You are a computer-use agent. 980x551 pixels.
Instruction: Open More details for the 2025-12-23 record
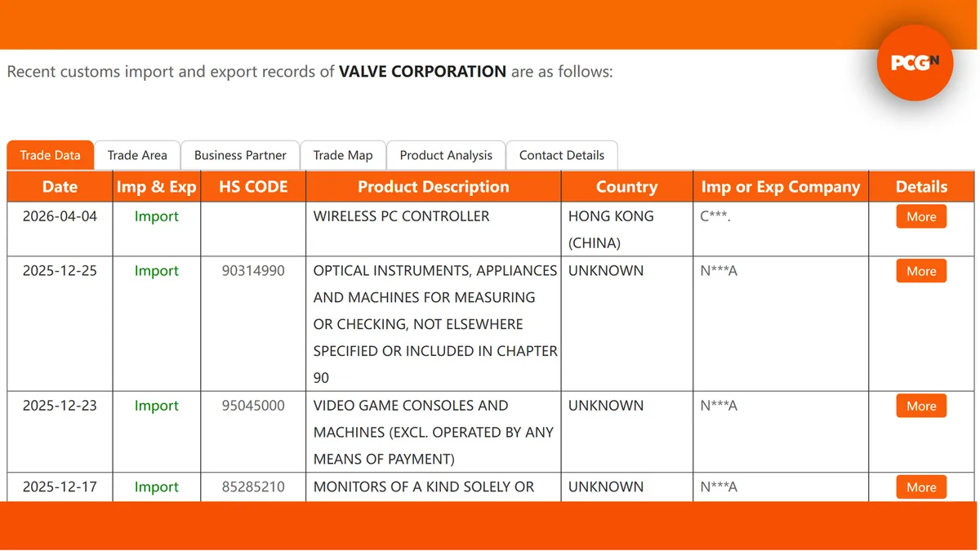tap(921, 406)
